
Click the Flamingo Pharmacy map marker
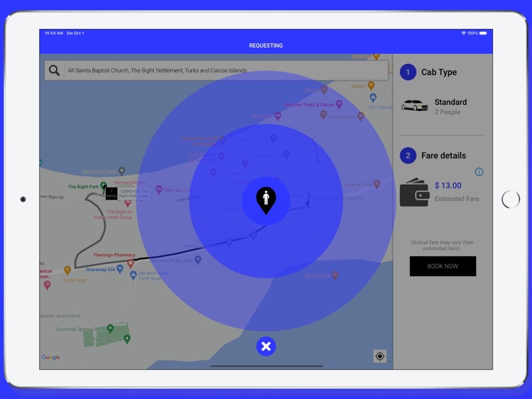pyautogui.click(x=131, y=263)
